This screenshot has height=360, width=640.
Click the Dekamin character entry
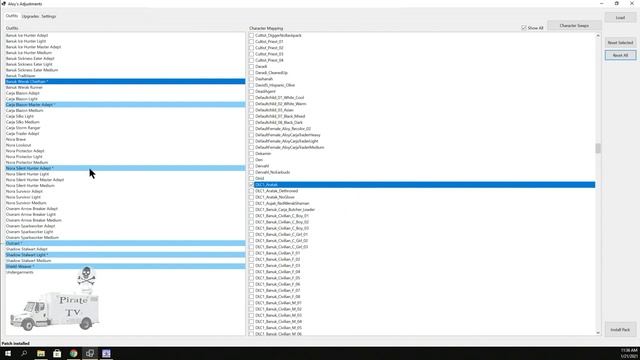263,153
